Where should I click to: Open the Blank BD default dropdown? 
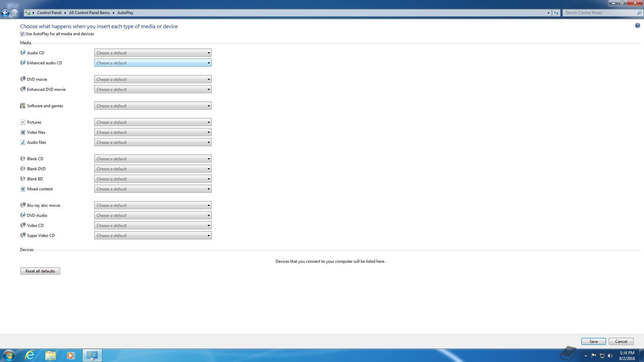pyautogui.click(x=153, y=179)
